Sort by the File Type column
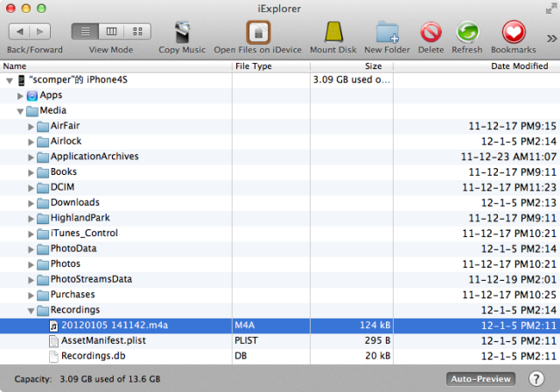This screenshot has height=392, width=560. click(x=271, y=66)
